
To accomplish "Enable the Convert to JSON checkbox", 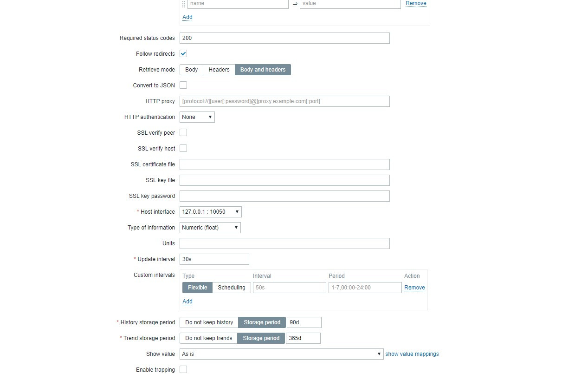I will (183, 85).
